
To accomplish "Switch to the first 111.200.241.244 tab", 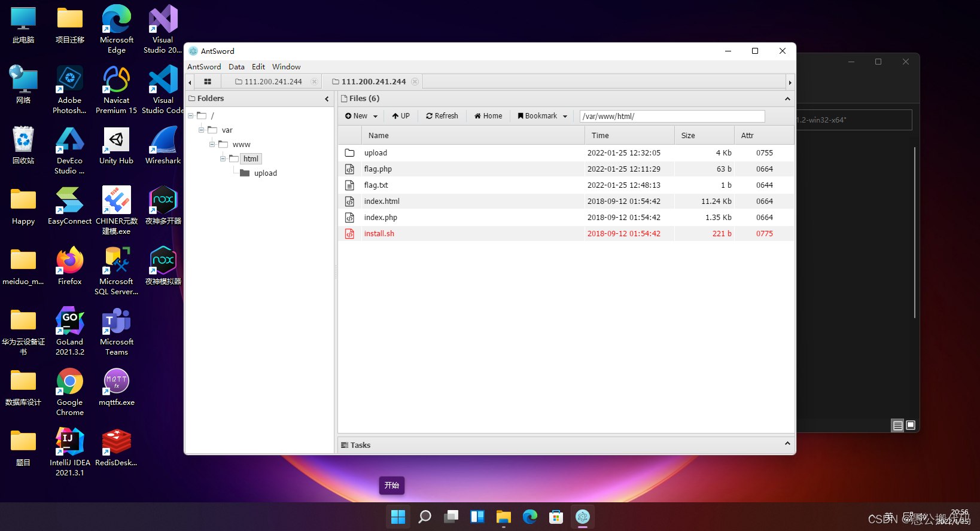I will (269, 81).
